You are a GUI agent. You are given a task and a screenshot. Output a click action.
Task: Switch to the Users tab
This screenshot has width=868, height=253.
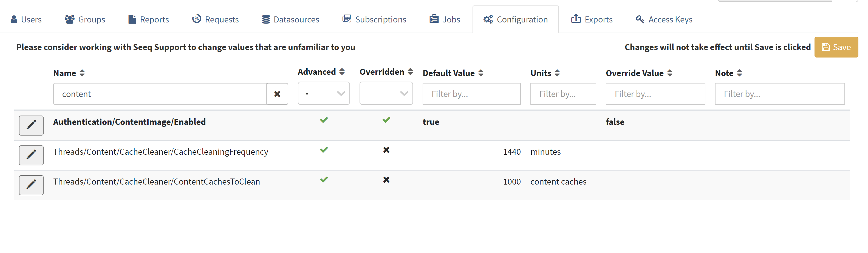(x=26, y=19)
